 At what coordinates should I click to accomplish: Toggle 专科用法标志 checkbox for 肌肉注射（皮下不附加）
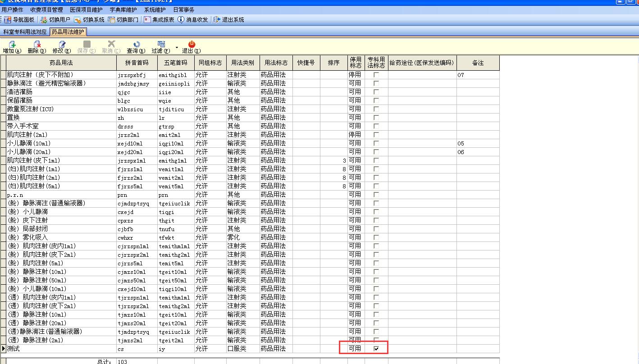point(376,75)
